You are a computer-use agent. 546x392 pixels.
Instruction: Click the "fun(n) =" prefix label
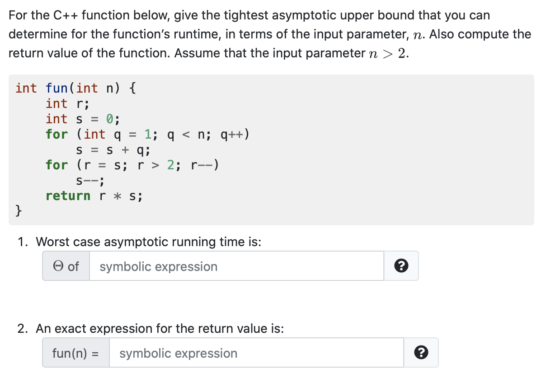pyautogui.click(x=75, y=353)
